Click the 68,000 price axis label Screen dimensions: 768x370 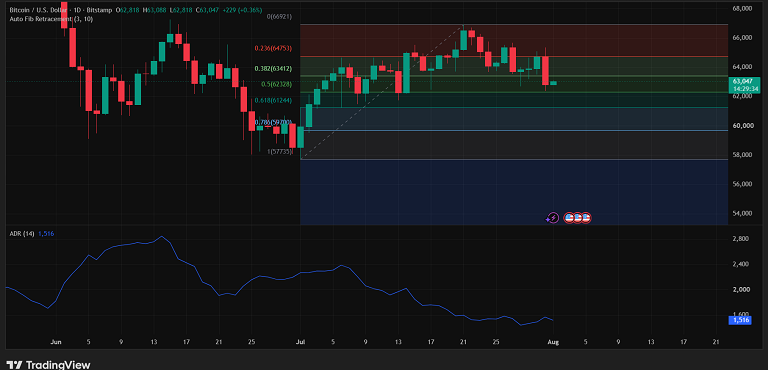click(742, 9)
